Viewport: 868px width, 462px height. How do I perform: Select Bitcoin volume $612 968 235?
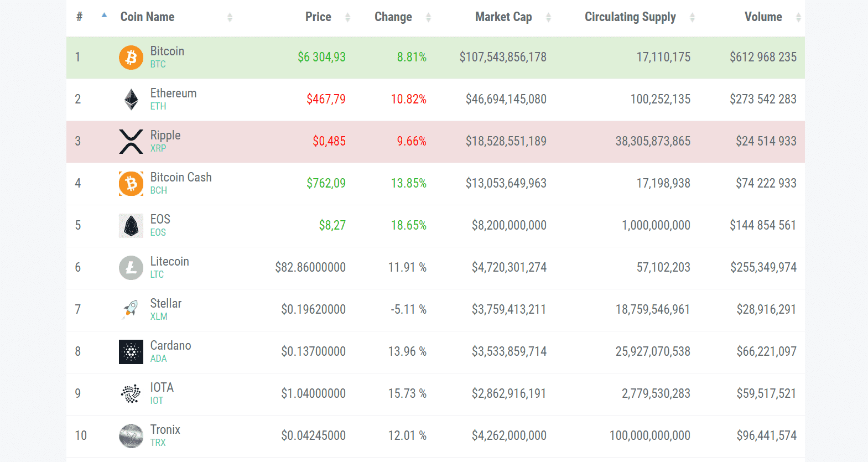click(763, 57)
